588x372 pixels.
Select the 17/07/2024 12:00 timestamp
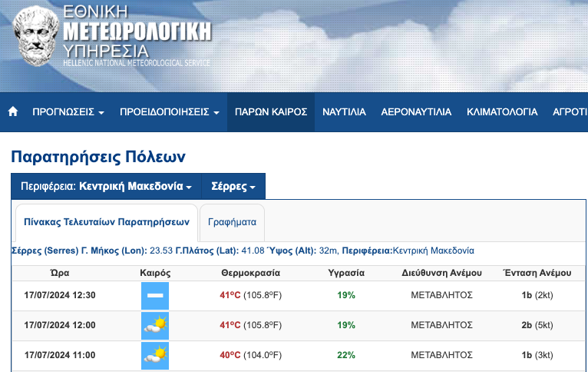click(60, 325)
